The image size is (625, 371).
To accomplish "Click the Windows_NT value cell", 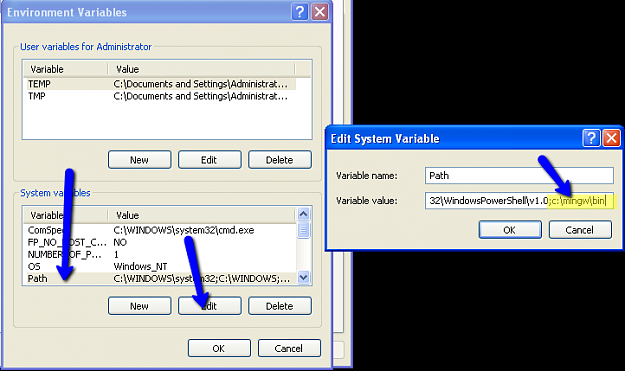I will [140, 266].
